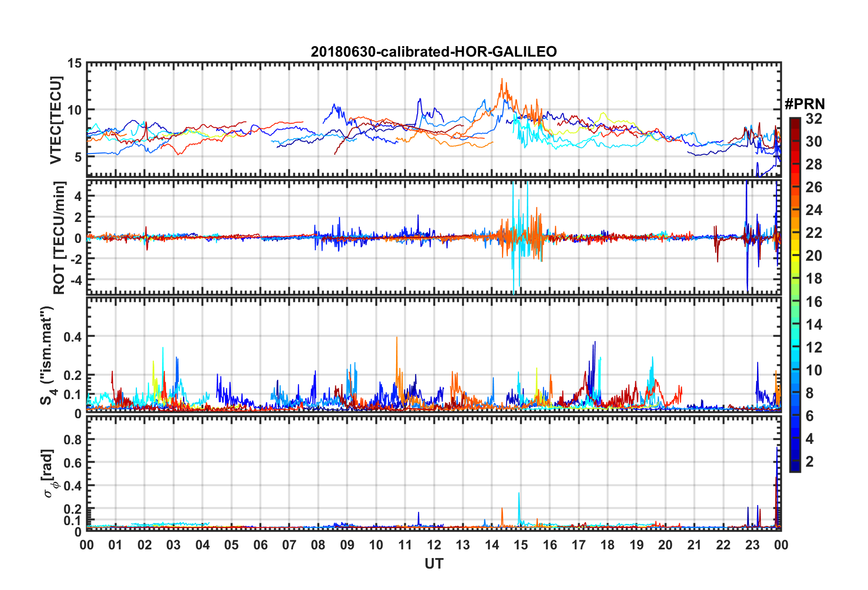Click VTEC axis tick label "5"
The height and width of the screenshot is (590, 868).
78,157
